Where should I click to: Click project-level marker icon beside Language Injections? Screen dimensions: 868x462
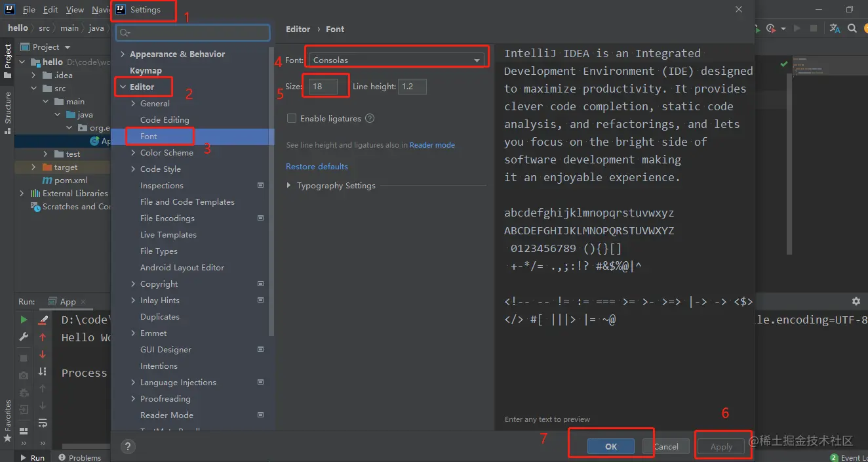(x=260, y=383)
